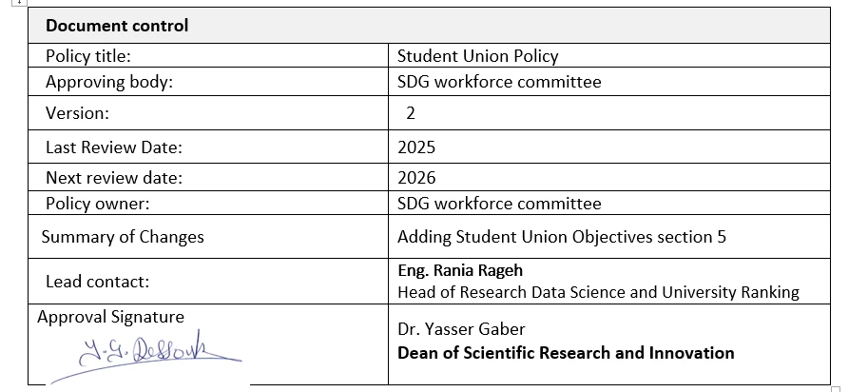Click SDG workforce committee in Approving body row
The image size is (868, 392).
click(499, 82)
